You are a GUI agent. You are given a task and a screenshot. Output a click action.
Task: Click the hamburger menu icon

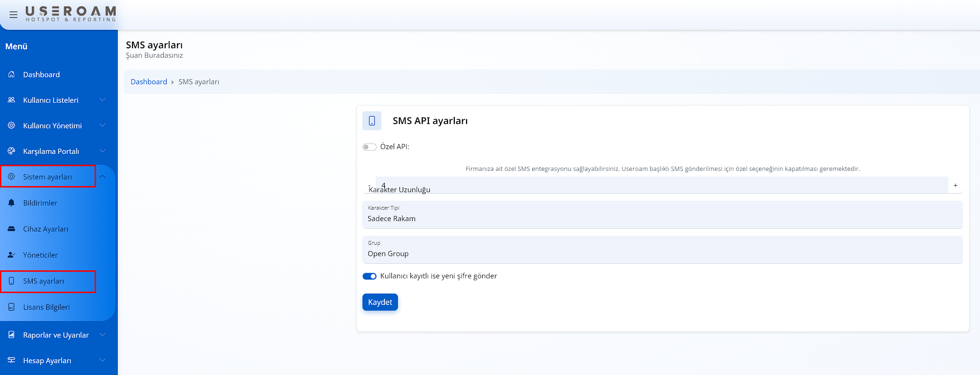coord(13,15)
